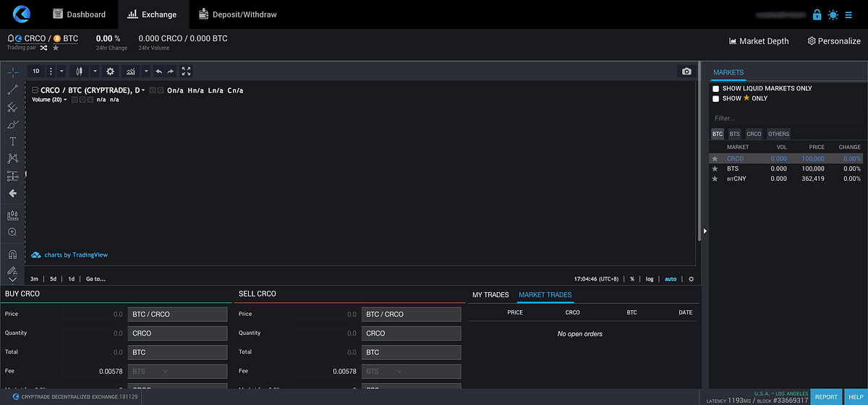Open the Exchange tab
The image size is (868, 405).
[152, 14]
